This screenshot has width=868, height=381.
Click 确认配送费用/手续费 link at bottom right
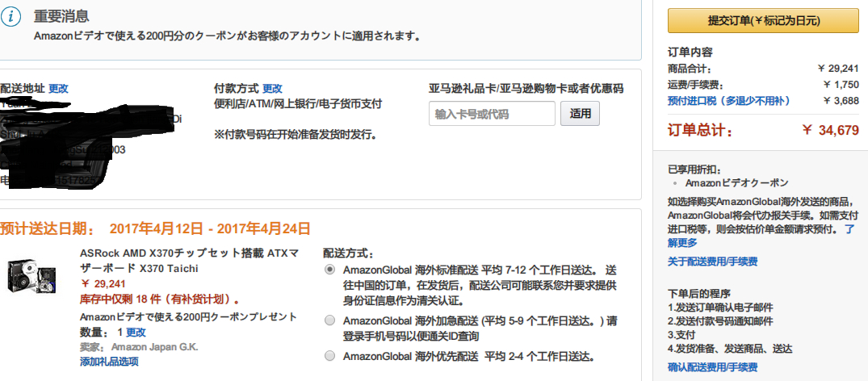(712, 367)
